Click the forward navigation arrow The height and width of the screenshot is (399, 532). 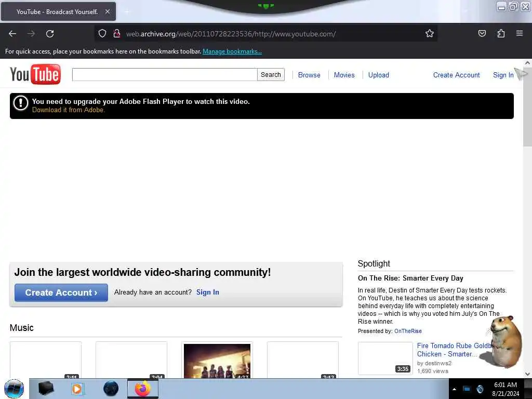pyautogui.click(x=31, y=34)
